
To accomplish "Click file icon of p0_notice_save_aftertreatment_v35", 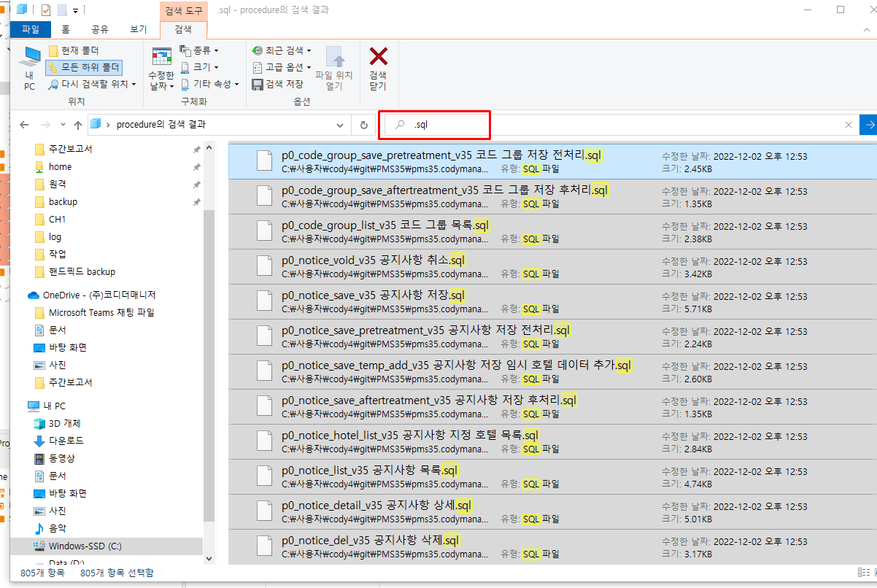I will 266,407.
